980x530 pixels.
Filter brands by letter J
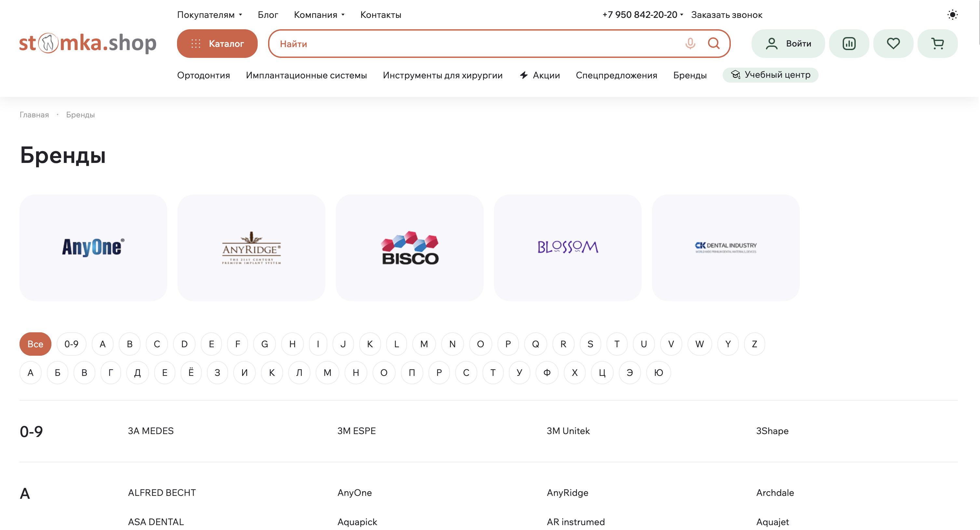(x=343, y=344)
